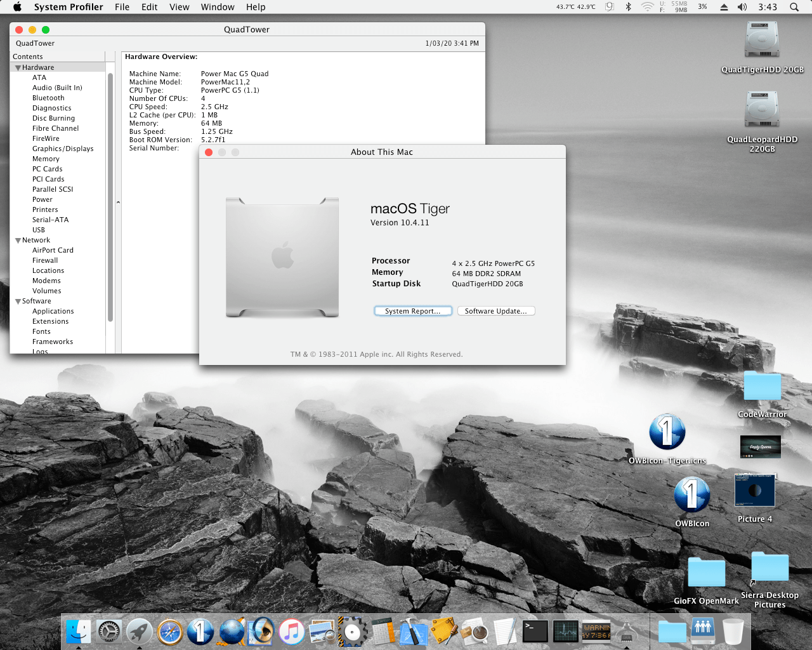812x650 pixels.
Task: Open the Wi-Fi status menu
Action: pyautogui.click(x=647, y=7)
